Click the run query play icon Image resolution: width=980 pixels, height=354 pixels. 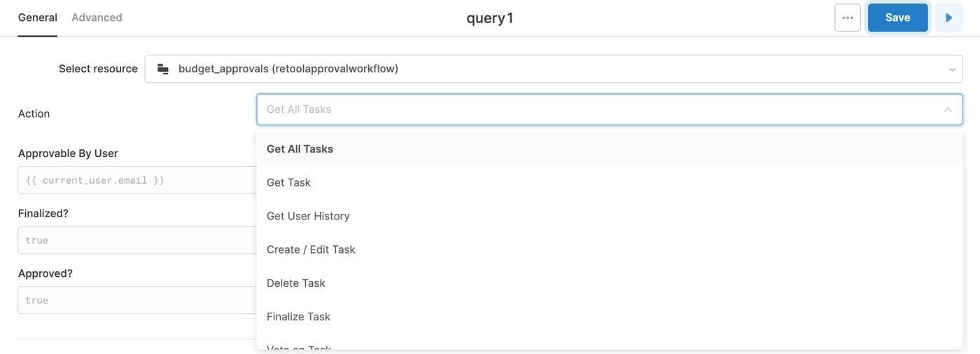click(x=948, y=18)
